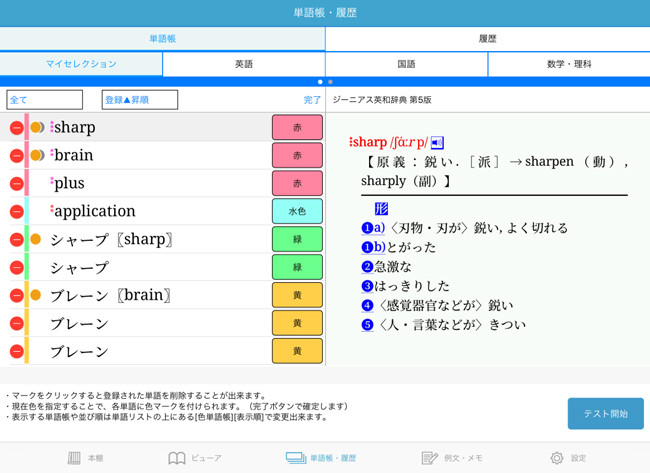Jump to definition 4 感覚器官などが

[x=367, y=306]
